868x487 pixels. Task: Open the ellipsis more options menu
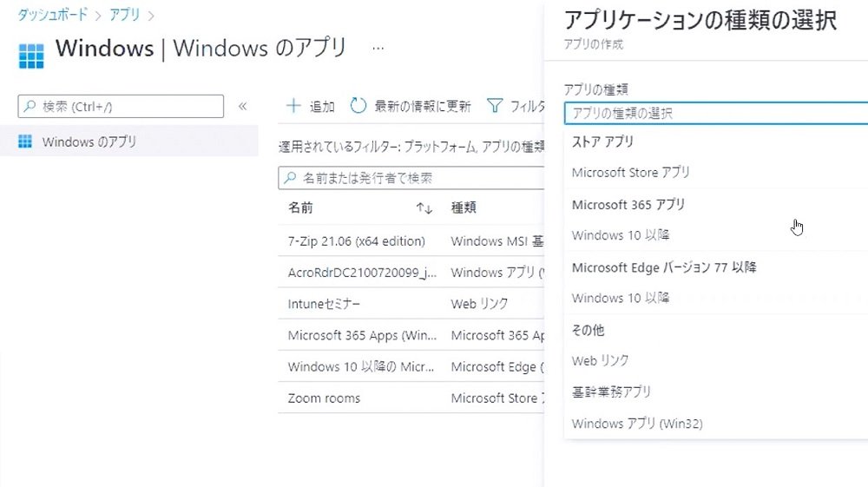pos(378,49)
